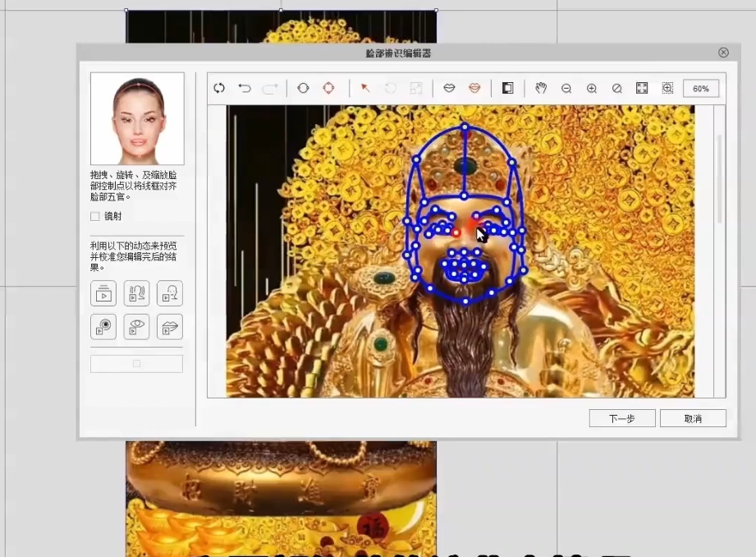Select the arrow pointer selection tool
The image size is (756, 557).
coord(365,89)
